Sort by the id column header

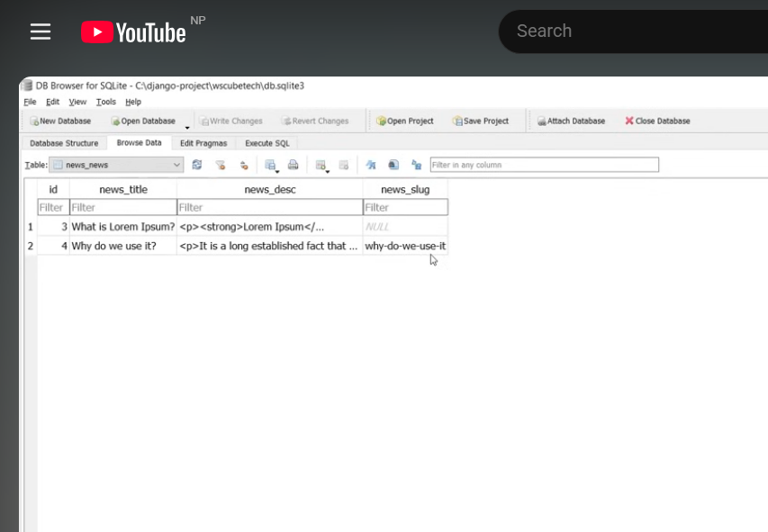(53, 190)
